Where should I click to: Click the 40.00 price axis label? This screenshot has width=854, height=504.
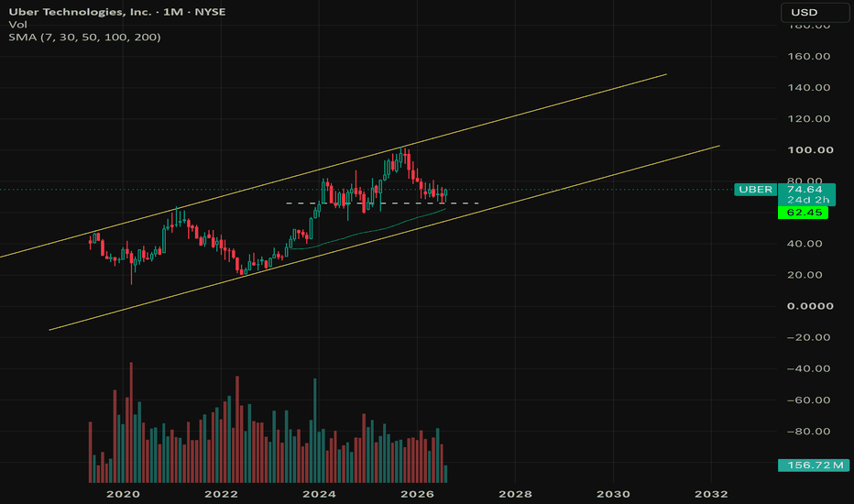(x=805, y=244)
